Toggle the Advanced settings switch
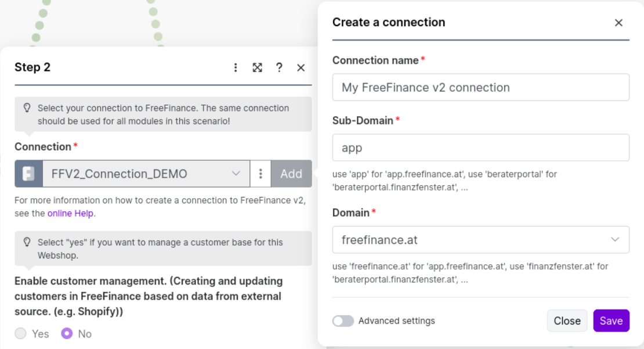This screenshot has width=644, height=349. [x=343, y=321]
